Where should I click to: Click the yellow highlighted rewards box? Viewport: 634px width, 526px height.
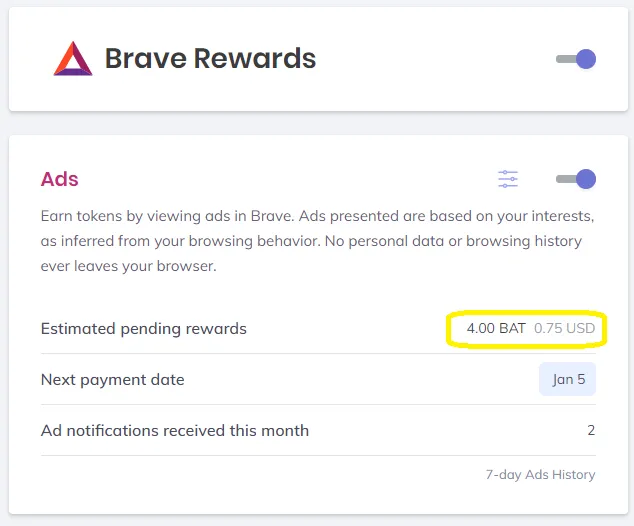(x=526, y=329)
